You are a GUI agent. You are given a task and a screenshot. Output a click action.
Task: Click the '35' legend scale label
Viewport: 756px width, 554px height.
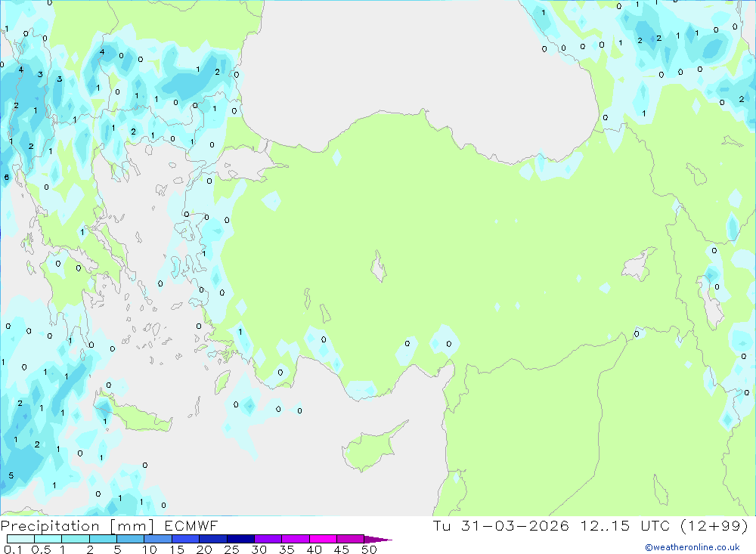click(287, 549)
